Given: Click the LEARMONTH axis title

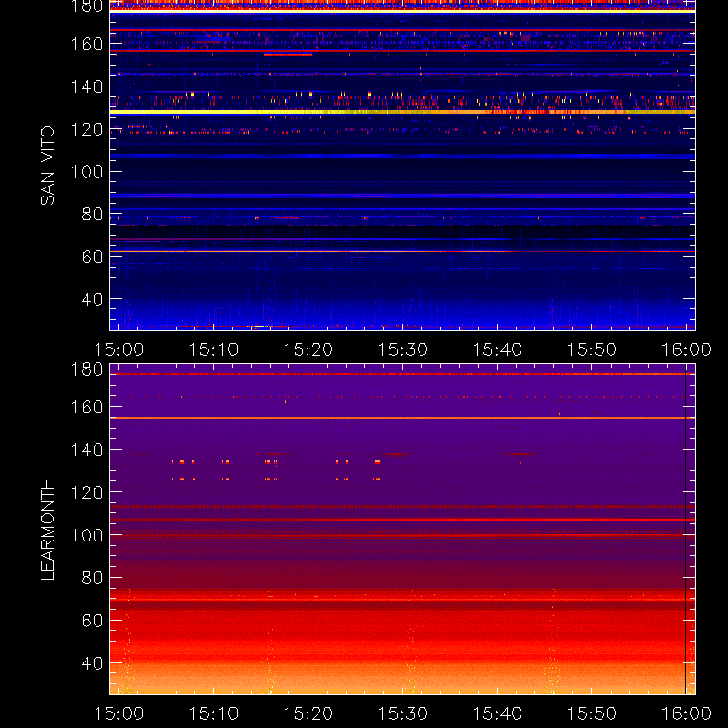Looking at the screenshot, I should [47, 530].
